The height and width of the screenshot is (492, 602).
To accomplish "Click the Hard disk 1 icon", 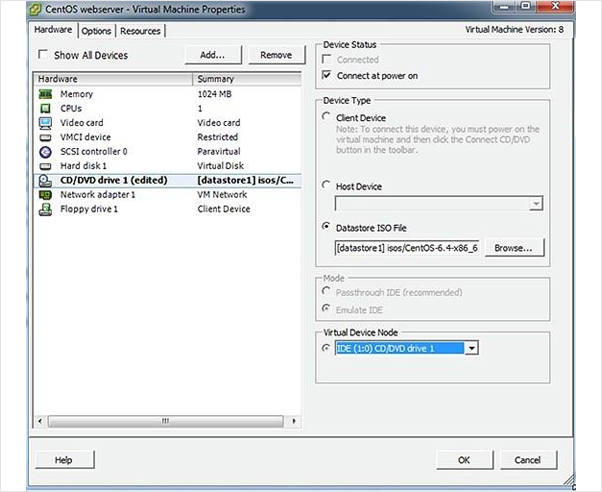I will click(x=45, y=166).
